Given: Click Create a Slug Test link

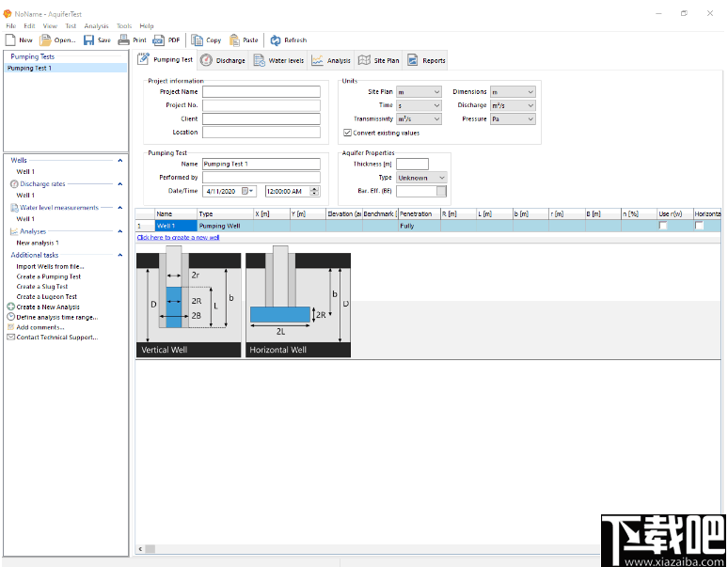Looking at the screenshot, I should [42, 287].
